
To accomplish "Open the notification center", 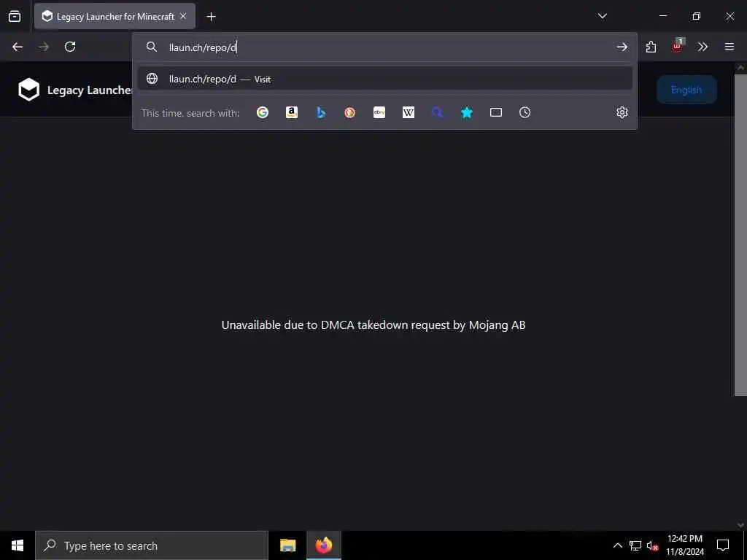I will pyautogui.click(x=723, y=545).
